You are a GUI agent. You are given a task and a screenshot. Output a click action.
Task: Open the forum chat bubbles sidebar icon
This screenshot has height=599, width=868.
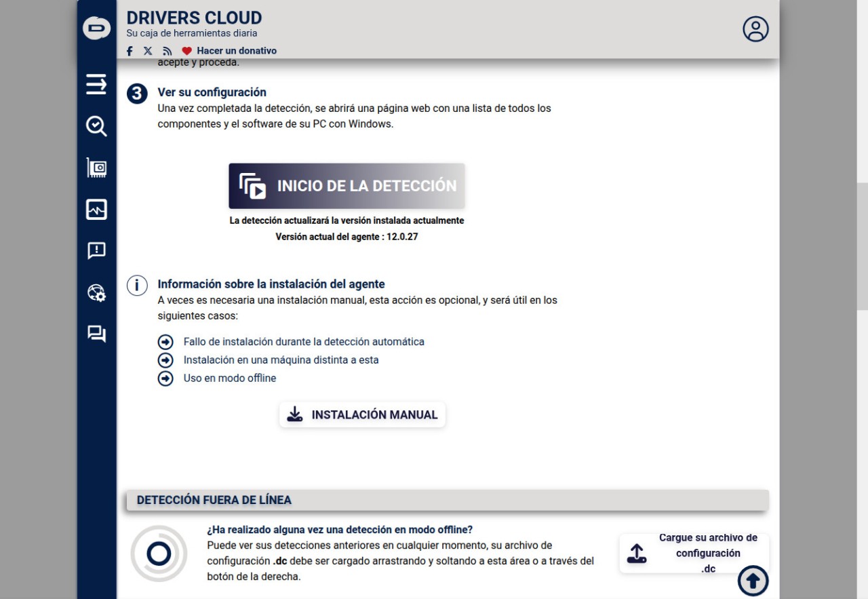96,334
